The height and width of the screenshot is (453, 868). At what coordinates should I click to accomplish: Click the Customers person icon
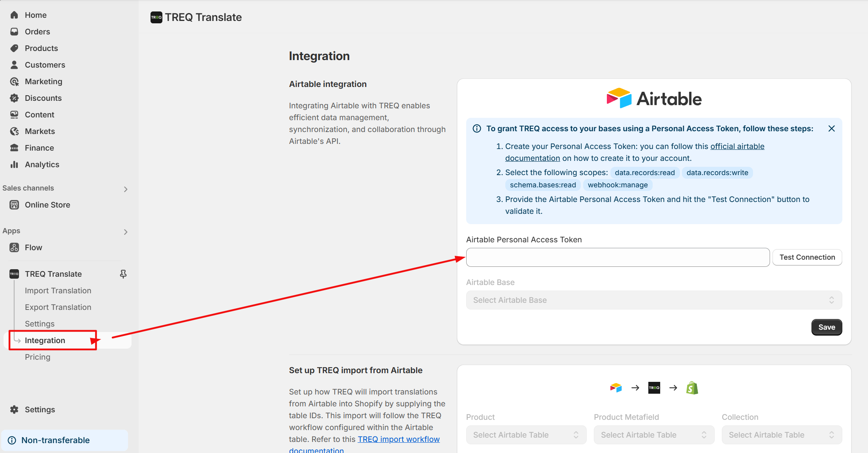(14, 65)
